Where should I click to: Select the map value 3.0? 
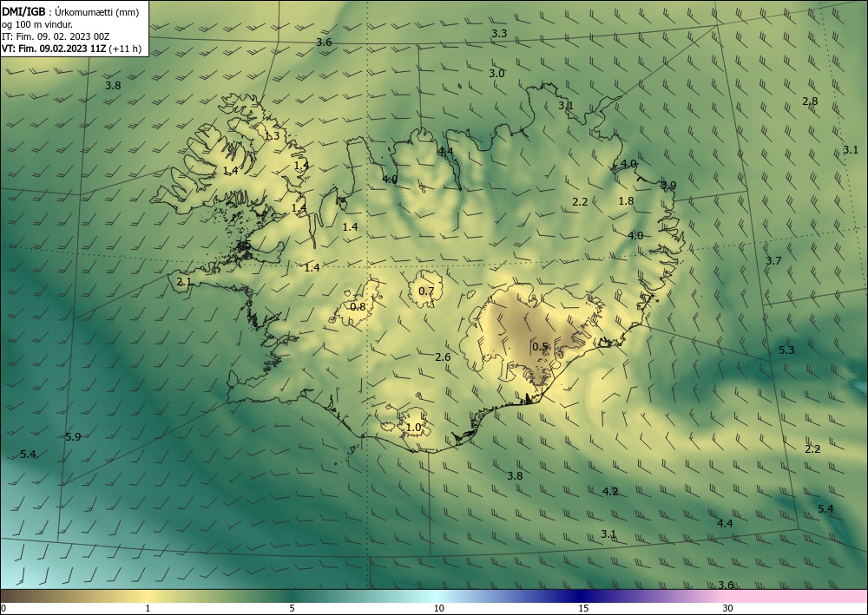[496, 73]
